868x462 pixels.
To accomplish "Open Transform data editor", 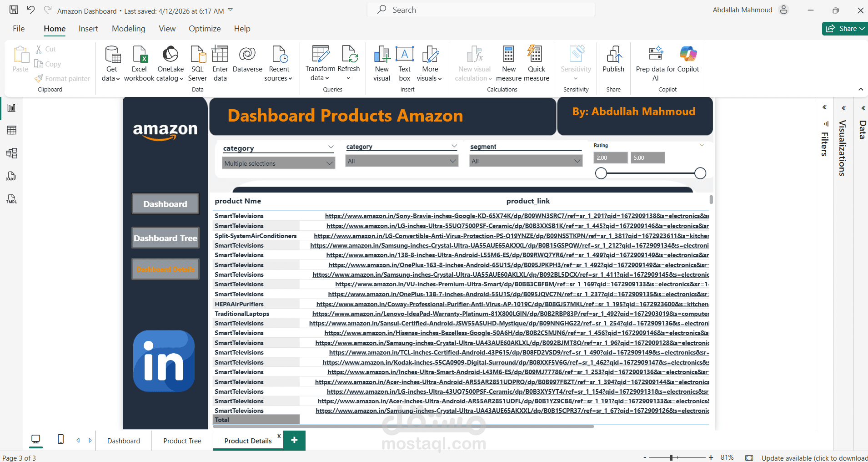I will [320, 64].
